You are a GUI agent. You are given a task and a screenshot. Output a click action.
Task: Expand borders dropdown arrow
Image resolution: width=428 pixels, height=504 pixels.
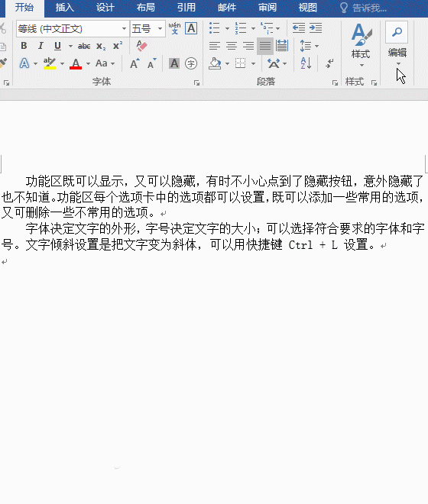253,63
